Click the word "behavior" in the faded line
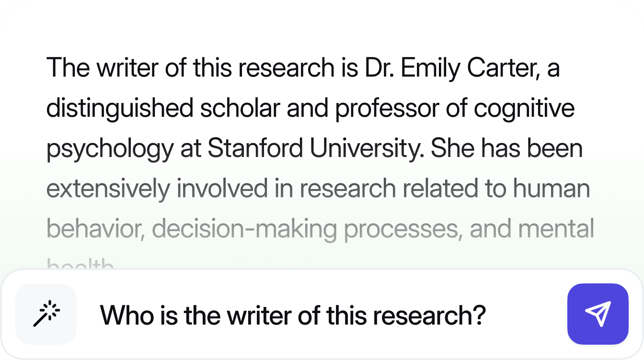The image size is (644, 360). tap(95, 229)
